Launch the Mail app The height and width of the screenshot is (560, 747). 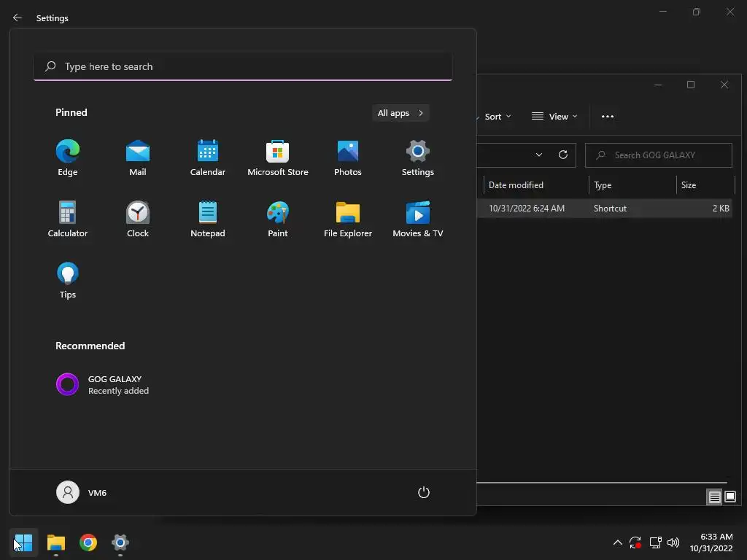(x=138, y=158)
